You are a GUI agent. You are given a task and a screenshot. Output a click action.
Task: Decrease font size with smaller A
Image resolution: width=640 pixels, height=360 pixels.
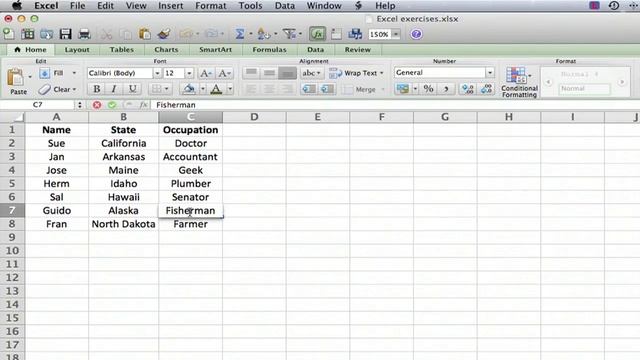coord(224,73)
